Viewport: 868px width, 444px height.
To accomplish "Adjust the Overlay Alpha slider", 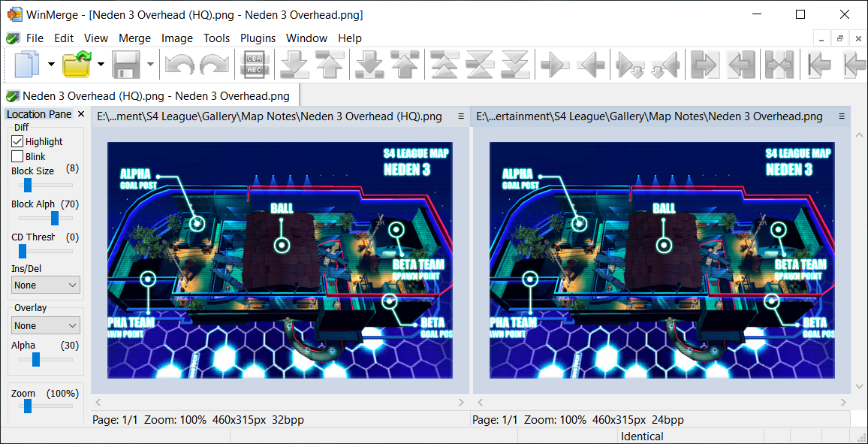I will click(x=36, y=360).
